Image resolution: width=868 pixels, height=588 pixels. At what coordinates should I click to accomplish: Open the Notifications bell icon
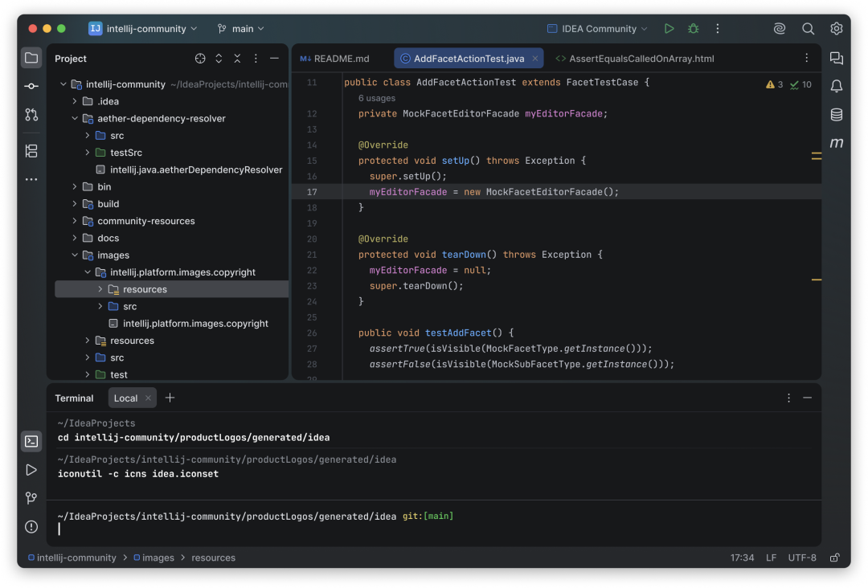837,86
